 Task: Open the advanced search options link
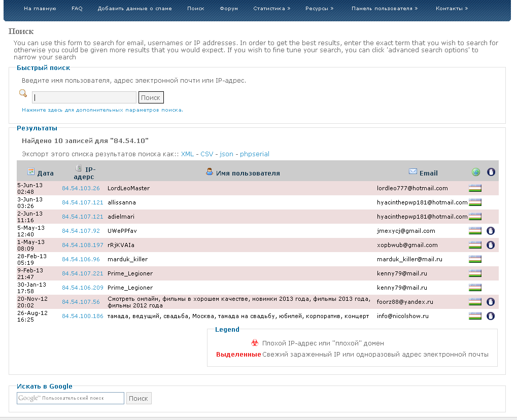tap(102, 110)
